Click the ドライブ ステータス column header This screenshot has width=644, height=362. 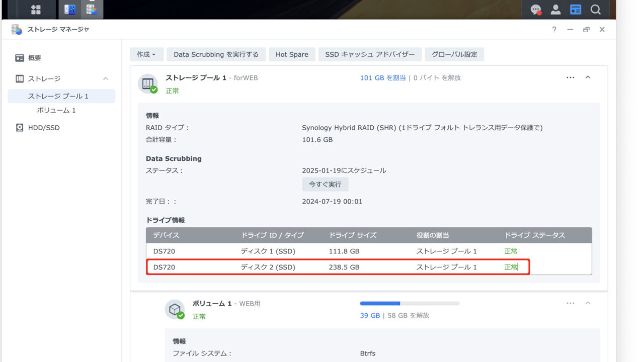535,235
